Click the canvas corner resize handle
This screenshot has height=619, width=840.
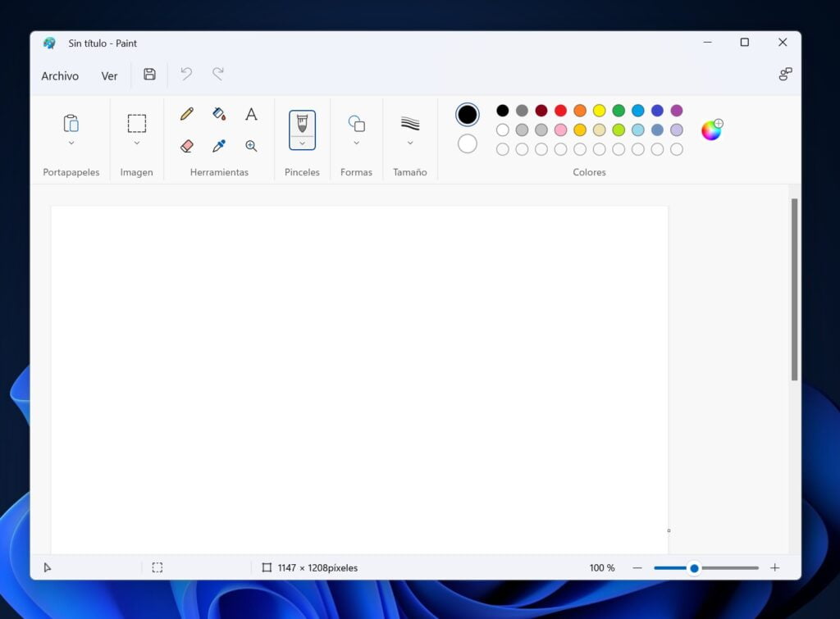[x=669, y=530]
